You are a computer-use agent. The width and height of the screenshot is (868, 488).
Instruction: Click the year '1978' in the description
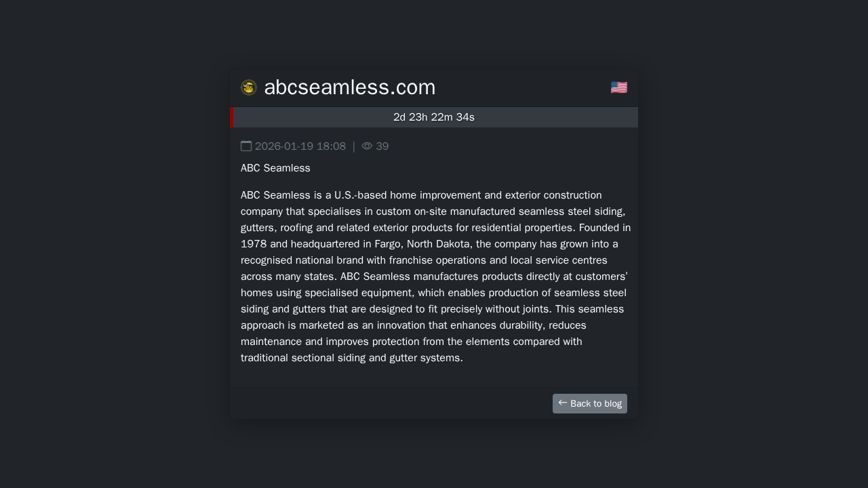[254, 244]
